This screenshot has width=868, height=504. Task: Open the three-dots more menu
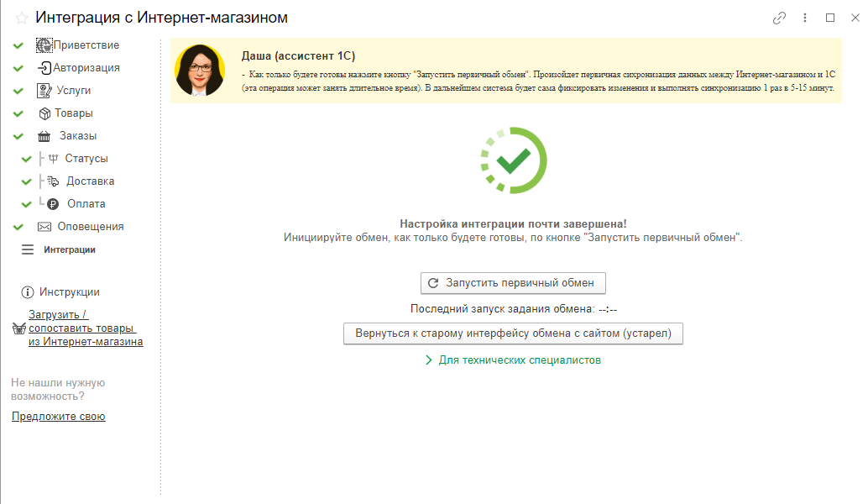tap(805, 18)
